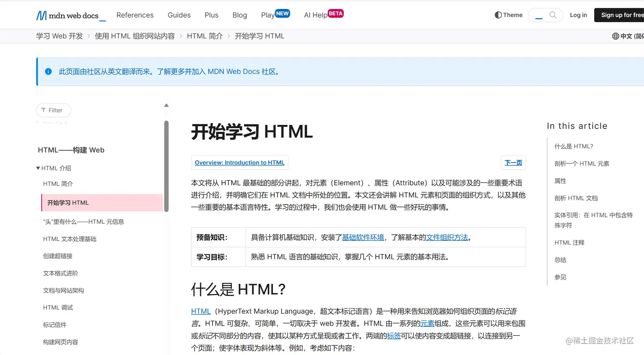Open 创建超链接 sidebar item
Screen dimensions: 644x355
coord(57,256)
